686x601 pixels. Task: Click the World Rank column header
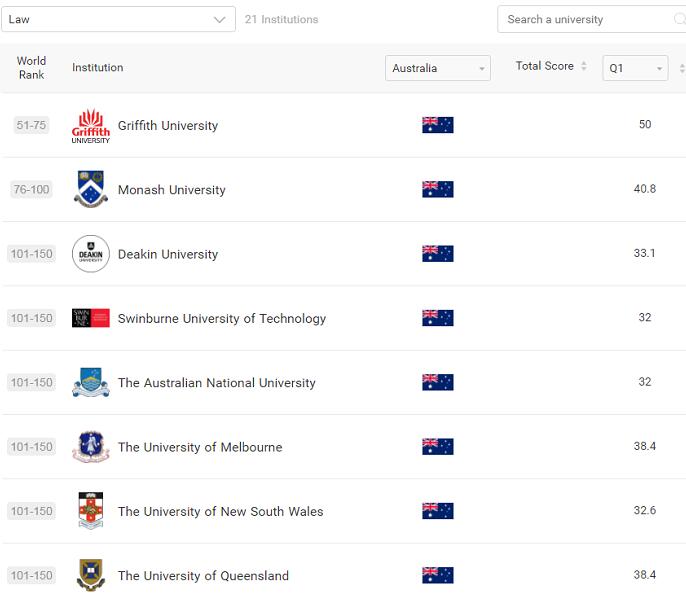[x=31, y=68]
